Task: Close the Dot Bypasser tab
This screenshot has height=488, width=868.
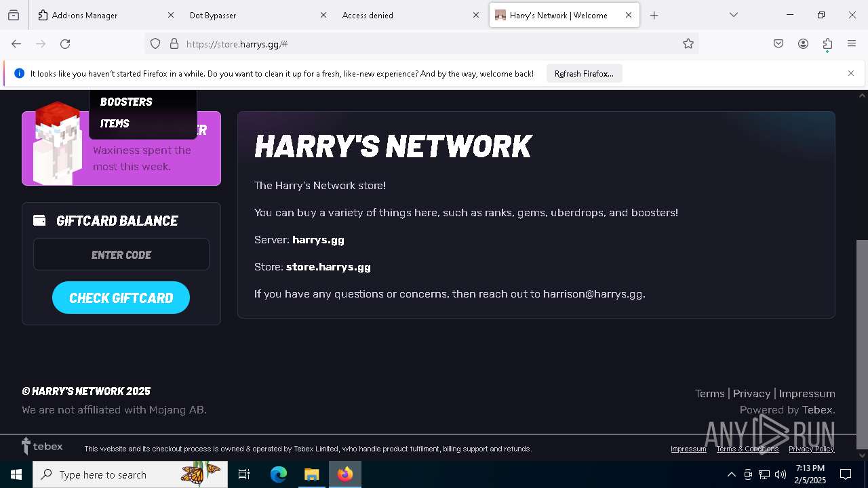Action: [323, 15]
